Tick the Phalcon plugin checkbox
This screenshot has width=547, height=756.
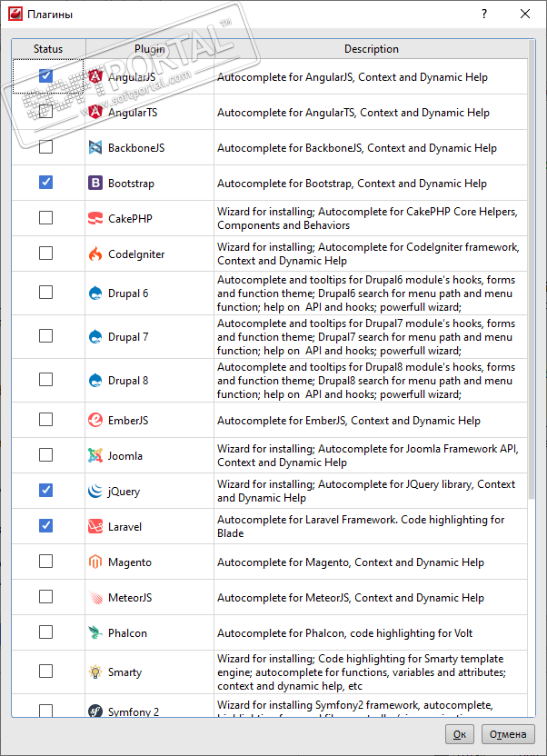(45, 632)
